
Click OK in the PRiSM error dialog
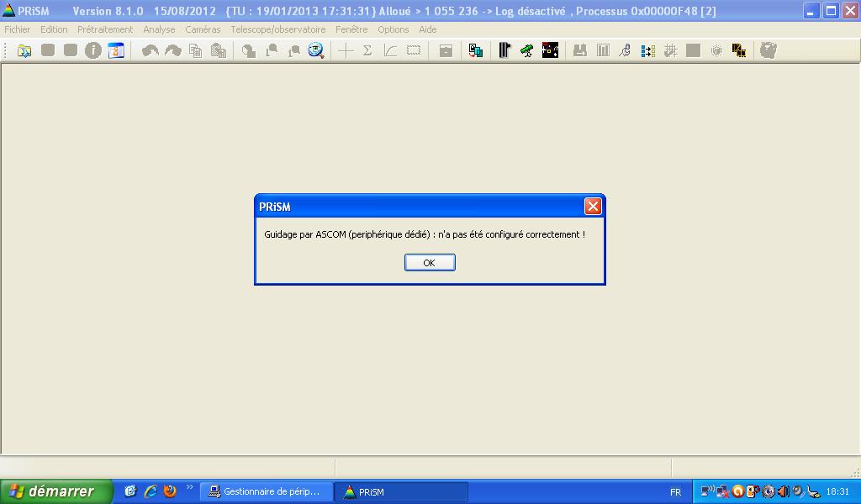pyautogui.click(x=430, y=263)
